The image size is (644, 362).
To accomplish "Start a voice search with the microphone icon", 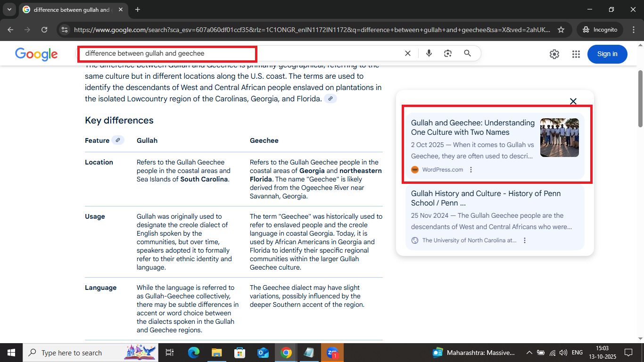I will click(x=429, y=53).
